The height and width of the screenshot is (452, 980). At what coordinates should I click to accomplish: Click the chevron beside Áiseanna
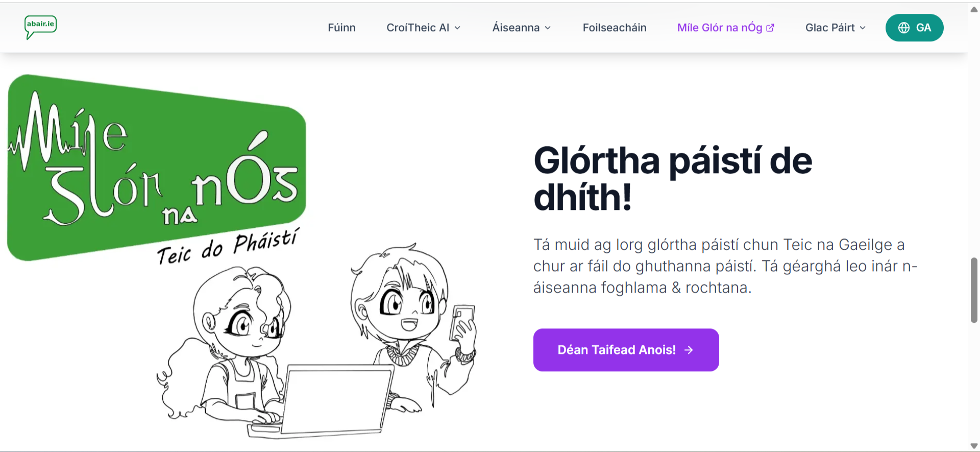click(548, 28)
